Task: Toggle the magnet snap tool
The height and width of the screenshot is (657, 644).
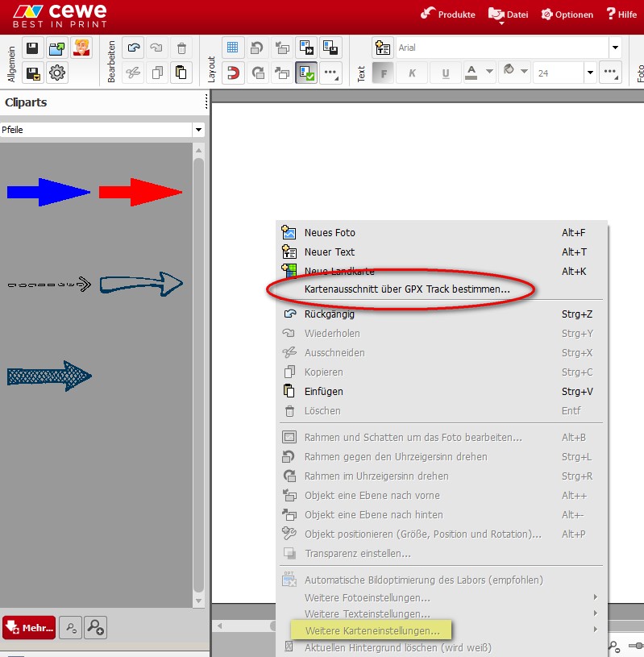Action: point(233,73)
